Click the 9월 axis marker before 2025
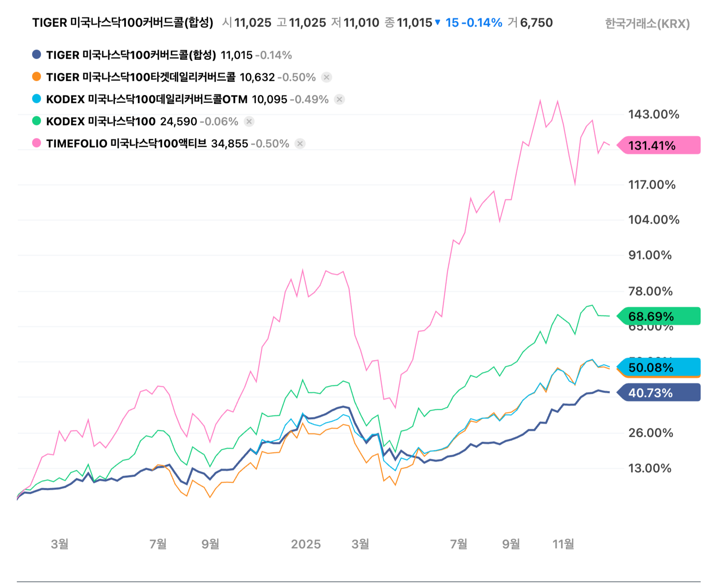Image resolution: width=716 pixels, height=588 pixels. 210,544
